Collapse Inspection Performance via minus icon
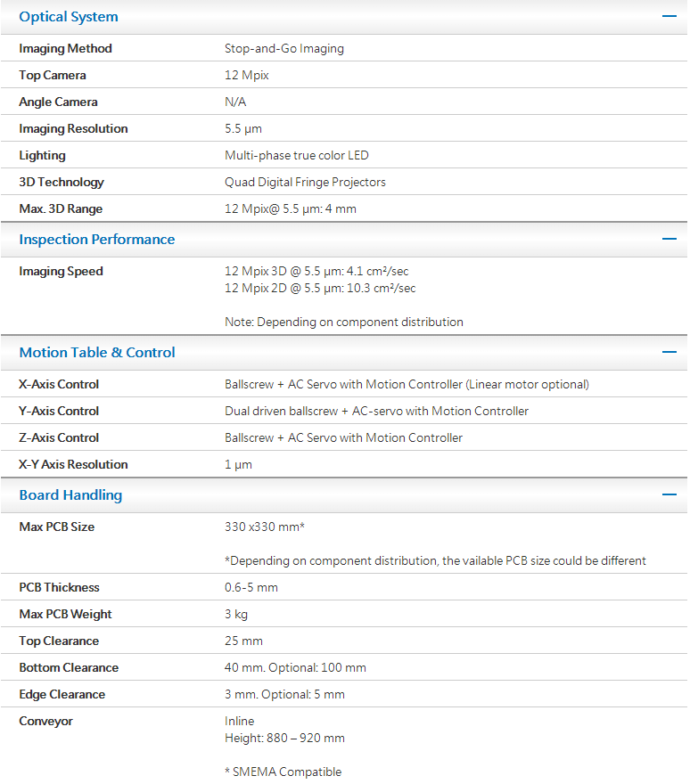 (669, 239)
